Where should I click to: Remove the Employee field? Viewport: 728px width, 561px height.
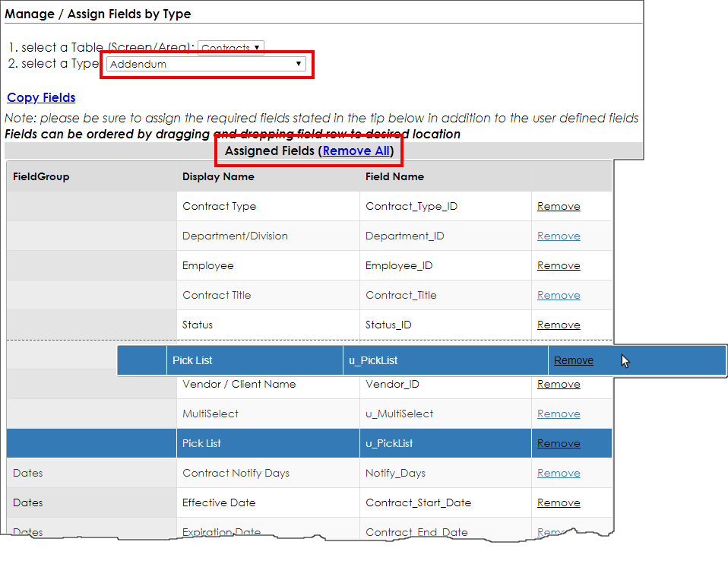click(559, 265)
